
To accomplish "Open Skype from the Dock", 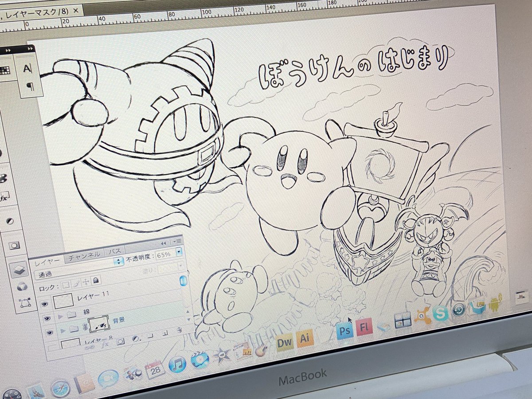I will [x=440, y=313].
